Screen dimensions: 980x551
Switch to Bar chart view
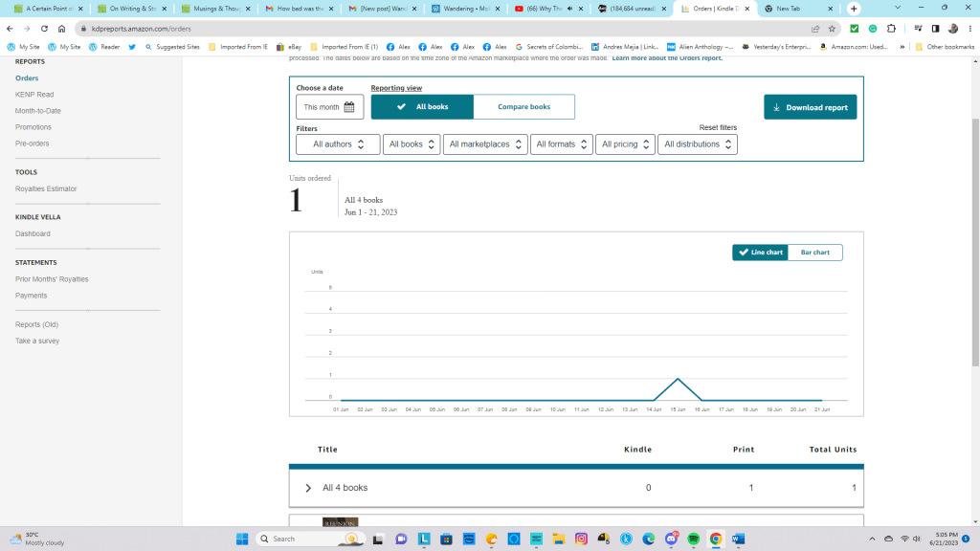[814, 253]
